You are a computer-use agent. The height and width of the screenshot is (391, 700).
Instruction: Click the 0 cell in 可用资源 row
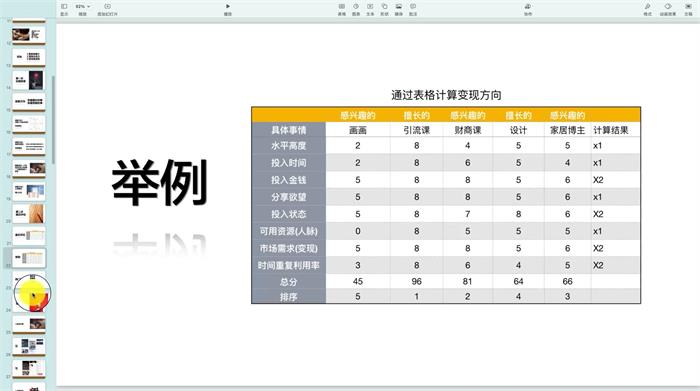click(358, 231)
